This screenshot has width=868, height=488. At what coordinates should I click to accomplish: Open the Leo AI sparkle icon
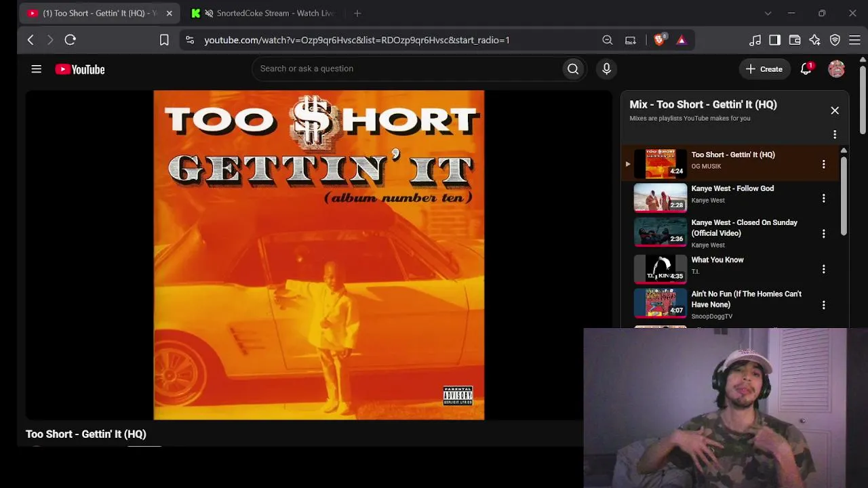point(814,40)
